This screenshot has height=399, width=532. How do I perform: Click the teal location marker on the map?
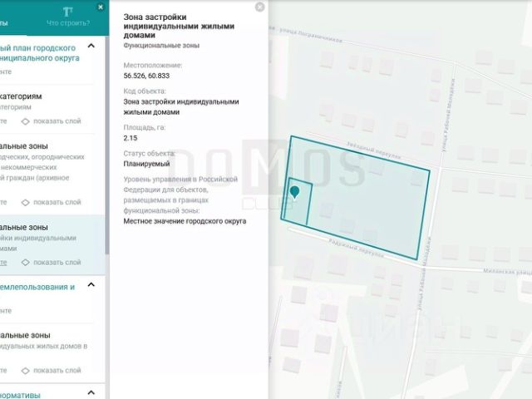[295, 192]
